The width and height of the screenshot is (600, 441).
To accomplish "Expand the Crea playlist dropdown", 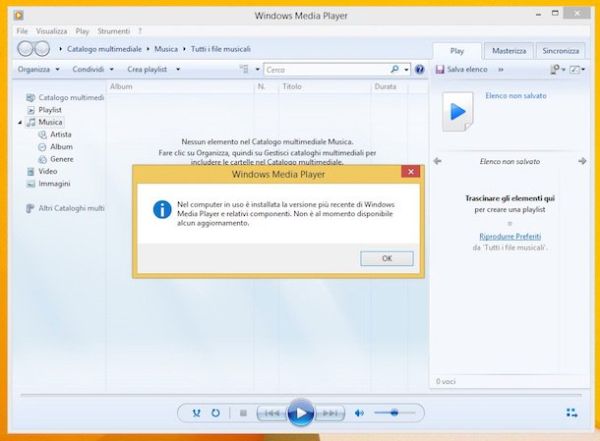I will (x=154, y=69).
